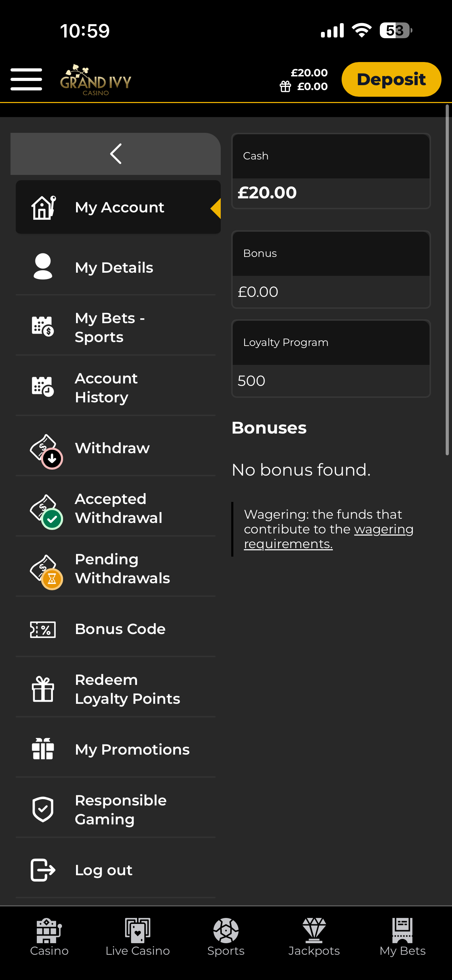Open Responsible Gaming shield icon
Viewport: 452px width, 980px height.
pyautogui.click(x=43, y=809)
